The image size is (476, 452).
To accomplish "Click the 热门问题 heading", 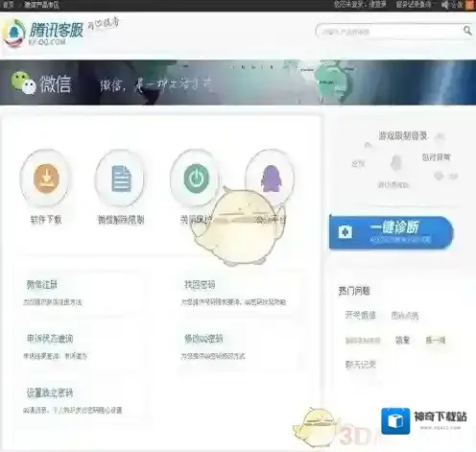I will pos(354,291).
